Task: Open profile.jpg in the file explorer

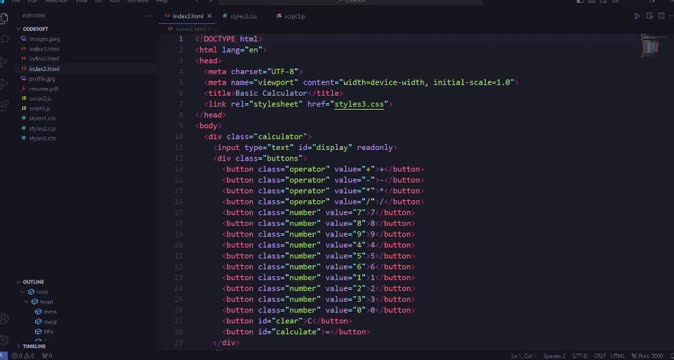Action: tap(42, 79)
